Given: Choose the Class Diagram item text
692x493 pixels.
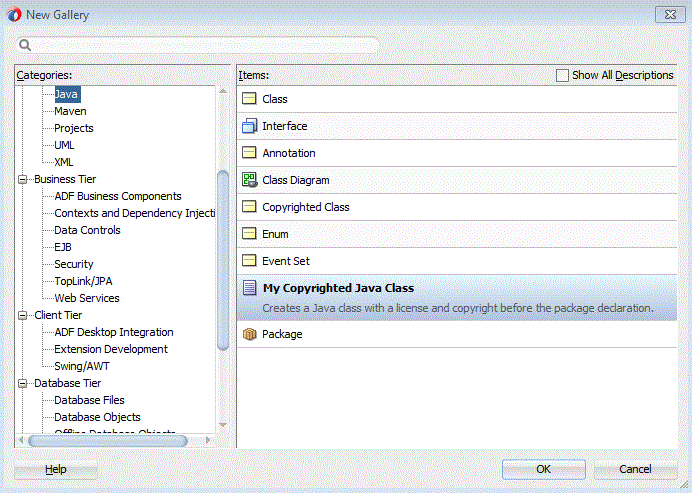Looking at the screenshot, I should 296,180.
